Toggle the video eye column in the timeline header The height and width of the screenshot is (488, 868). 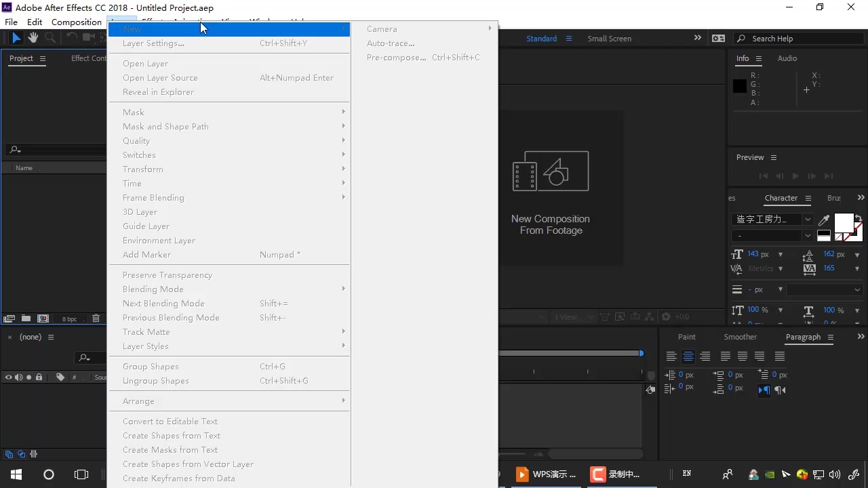(x=9, y=378)
